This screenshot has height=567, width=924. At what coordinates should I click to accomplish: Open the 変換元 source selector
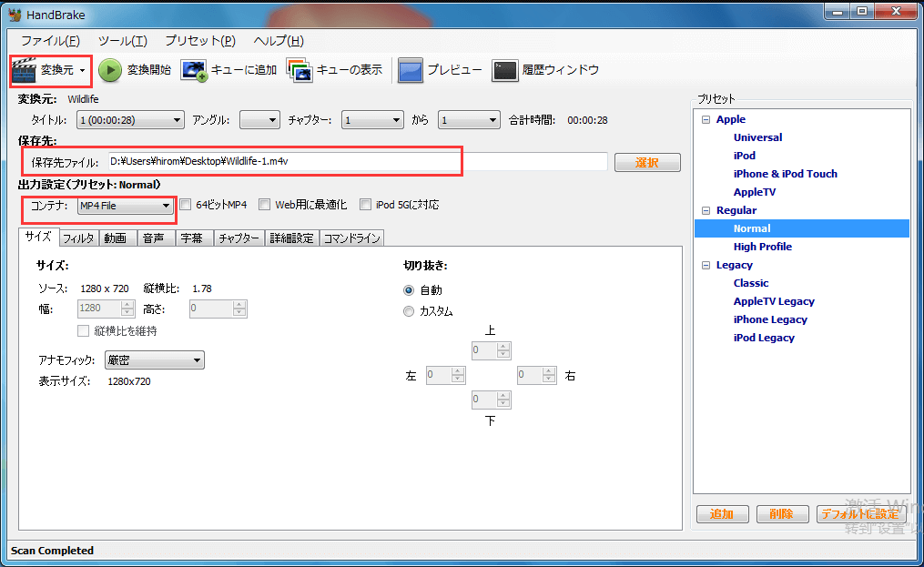coord(49,70)
